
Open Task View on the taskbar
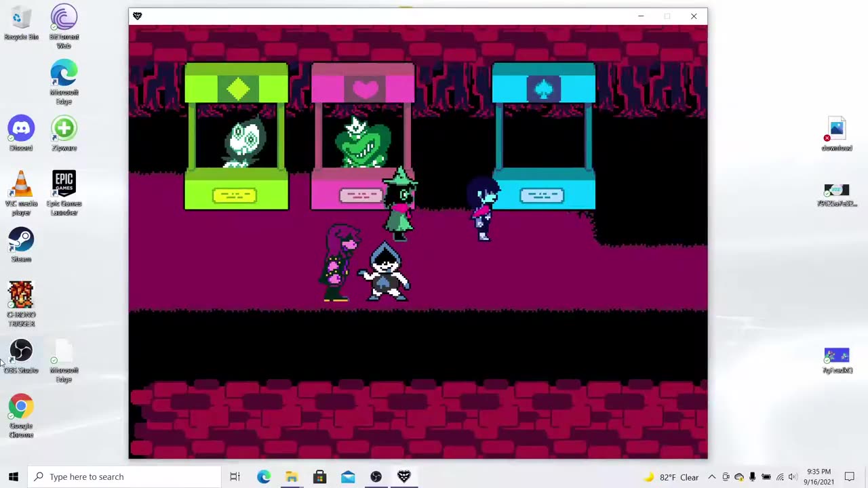(x=235, y=476)
